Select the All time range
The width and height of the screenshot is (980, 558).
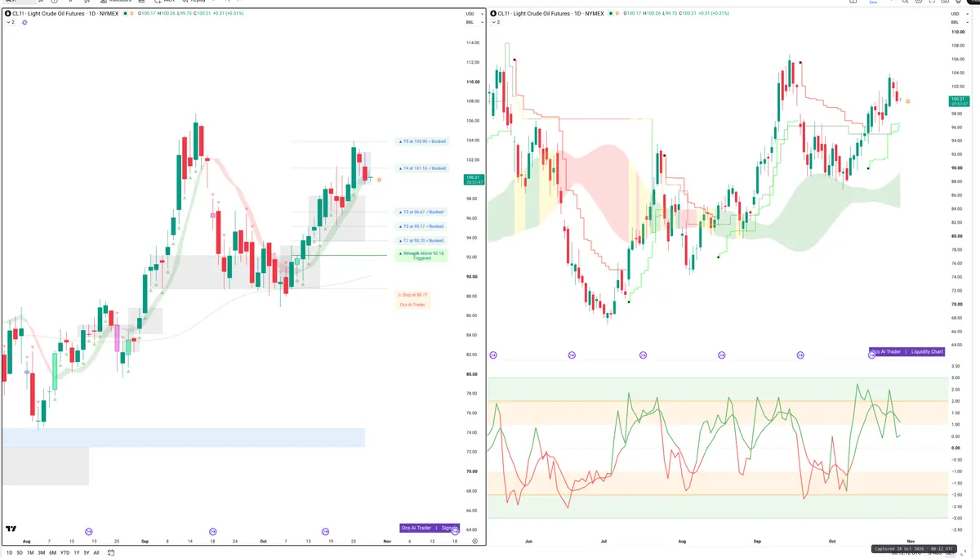(96, 553)
